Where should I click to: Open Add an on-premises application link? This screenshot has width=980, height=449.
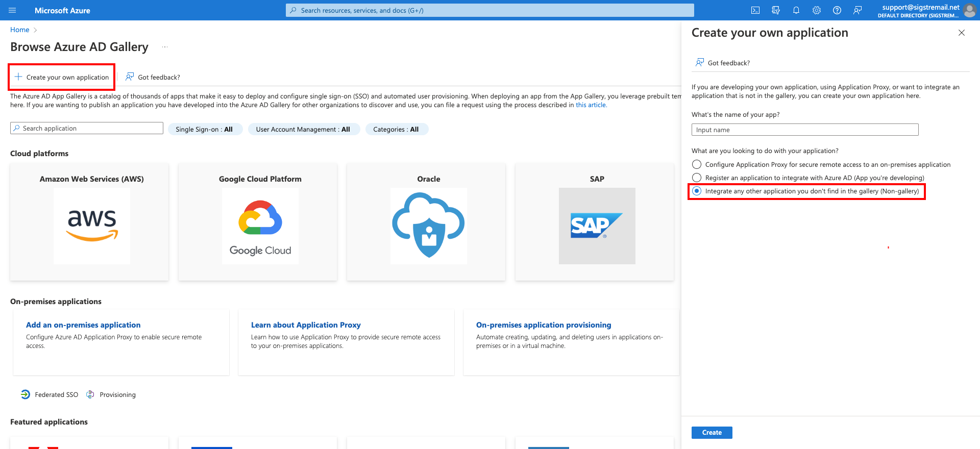tap(83, 325)
